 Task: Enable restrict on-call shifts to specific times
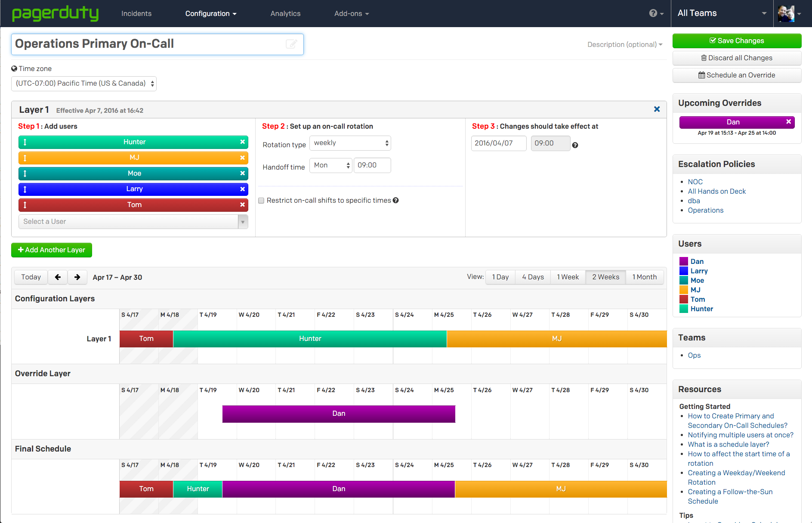click(x=261, y=201)
